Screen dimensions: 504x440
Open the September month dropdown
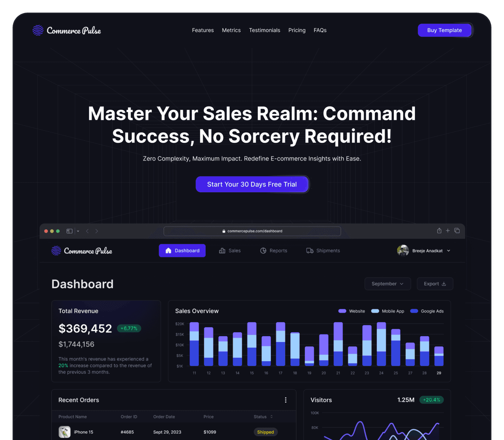click(387, 284)
